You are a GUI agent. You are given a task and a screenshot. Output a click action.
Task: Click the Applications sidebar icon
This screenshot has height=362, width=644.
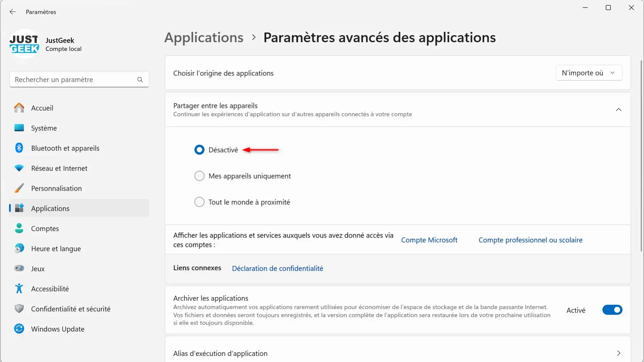[19, 208]
